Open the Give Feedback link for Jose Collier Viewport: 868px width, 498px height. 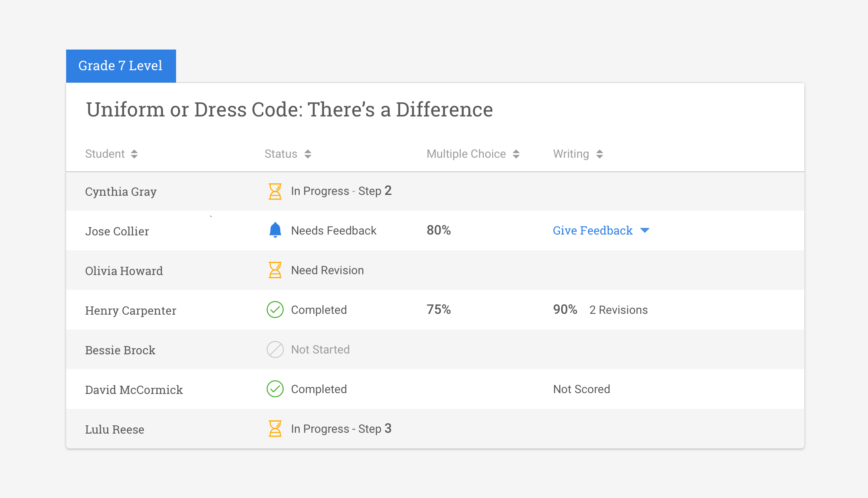[593, 230]
